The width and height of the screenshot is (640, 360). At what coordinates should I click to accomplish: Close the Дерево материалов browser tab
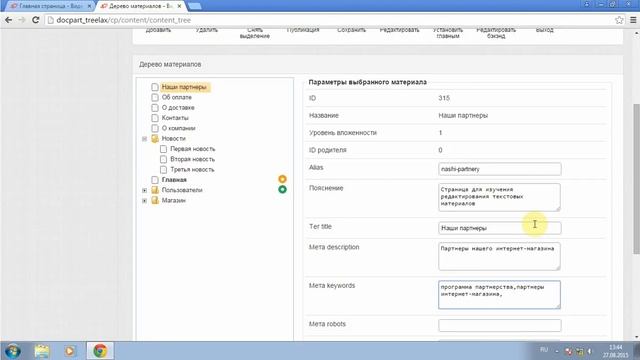coord(179,6)
